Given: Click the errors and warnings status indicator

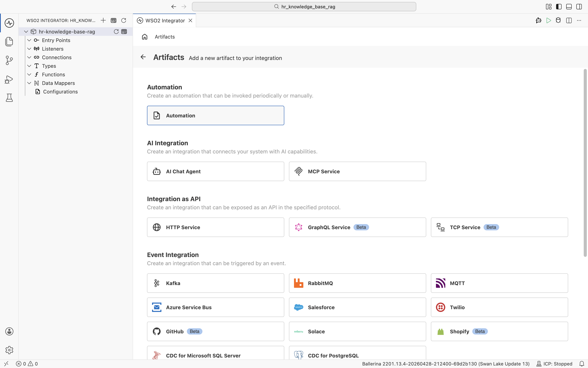Looking at the screenshot, I should point(27,364).
